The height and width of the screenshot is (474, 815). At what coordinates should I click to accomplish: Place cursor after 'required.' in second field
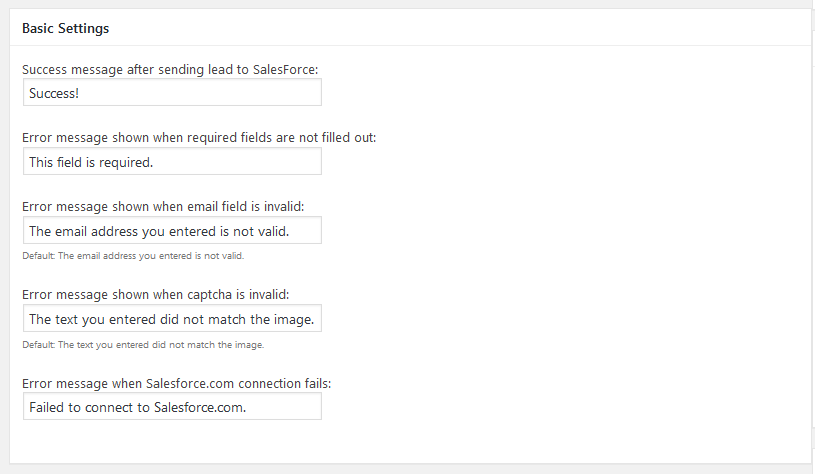[154, 162]
